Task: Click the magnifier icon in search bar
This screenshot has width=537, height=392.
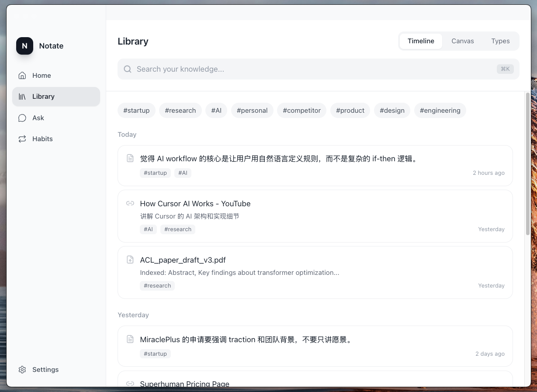Action: 128,69
